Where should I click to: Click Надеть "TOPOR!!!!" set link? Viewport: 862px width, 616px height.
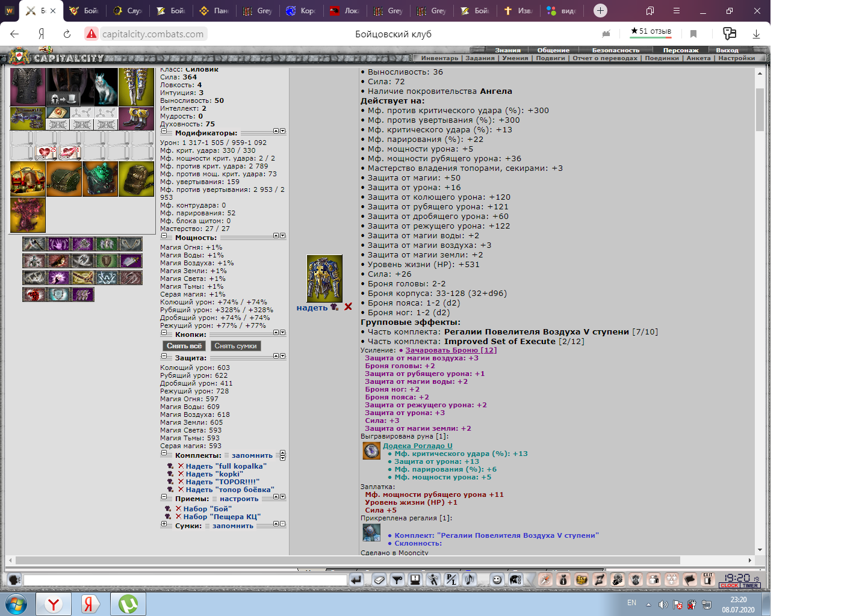click(x=222, y=481)
